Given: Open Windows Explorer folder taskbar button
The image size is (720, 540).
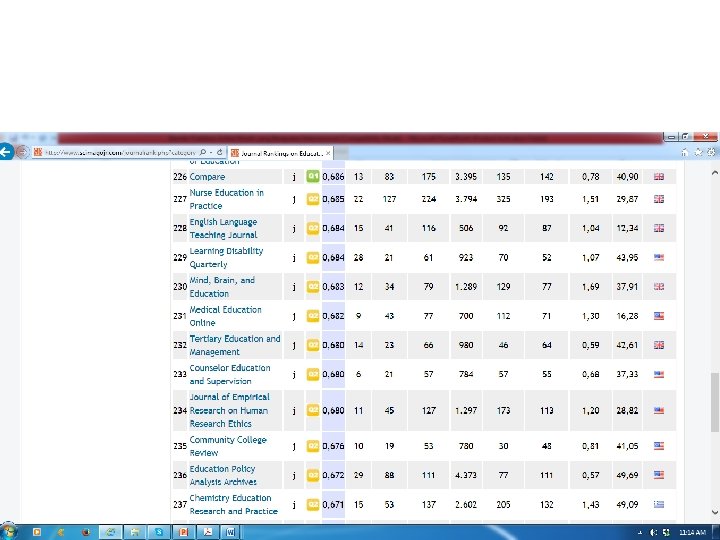Looking at the screenshot, I should click(135, 532).
